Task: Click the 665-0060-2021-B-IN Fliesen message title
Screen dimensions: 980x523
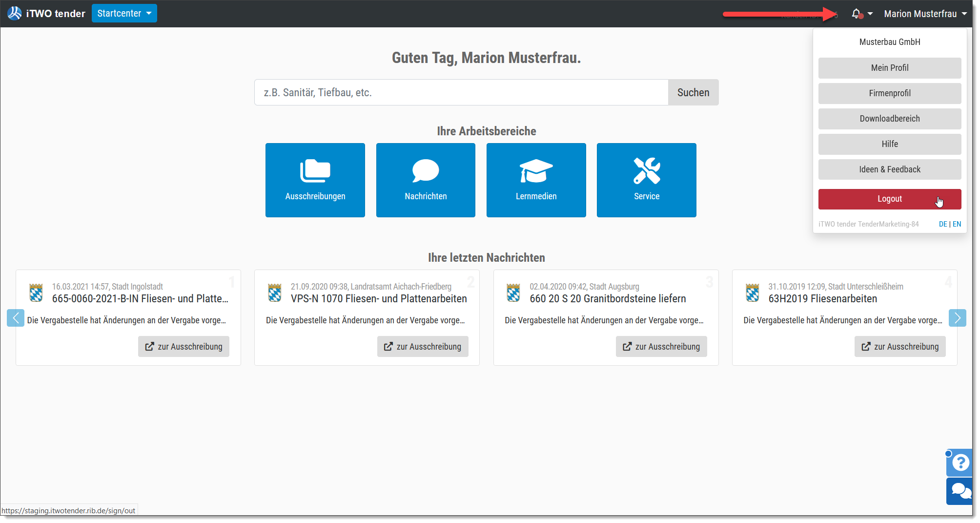Action: tap(140, 298)
